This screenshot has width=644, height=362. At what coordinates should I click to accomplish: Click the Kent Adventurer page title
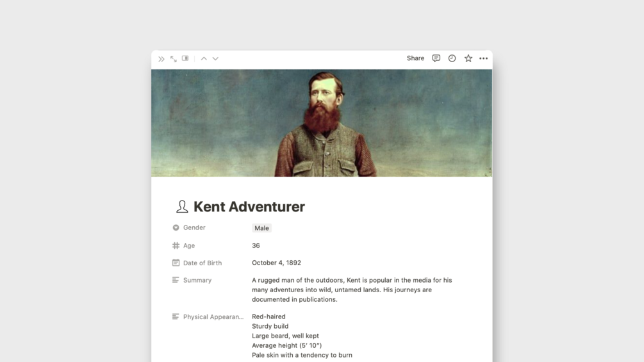coord(249,206)
